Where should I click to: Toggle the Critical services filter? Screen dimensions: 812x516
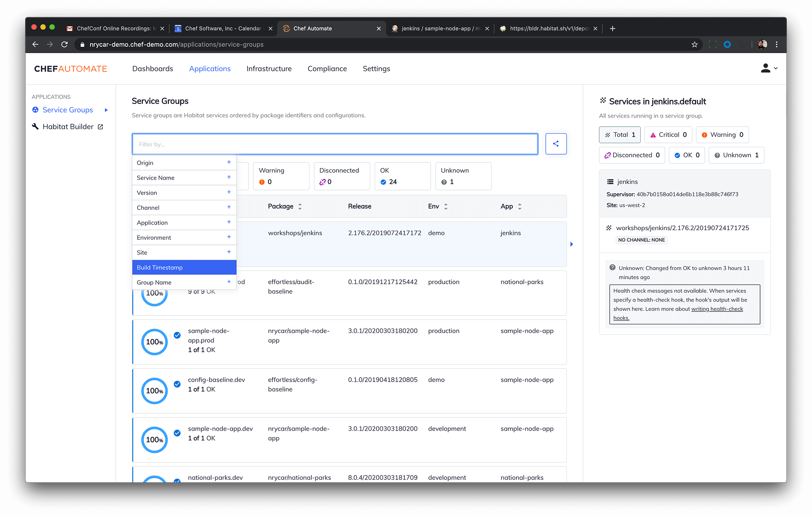(668, 135)
